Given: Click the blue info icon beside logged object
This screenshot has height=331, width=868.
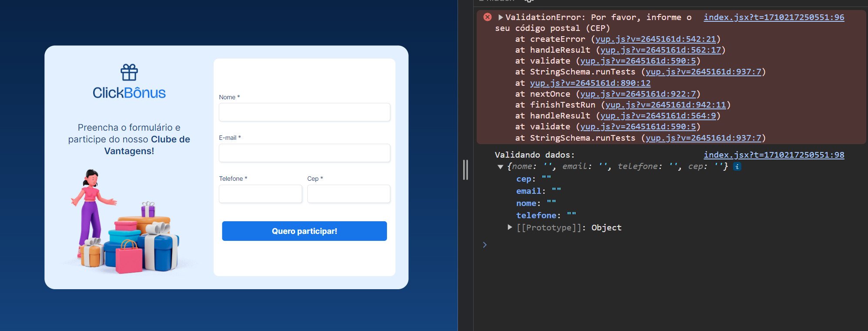Looking at the screenshot, I should coord(737,166).
